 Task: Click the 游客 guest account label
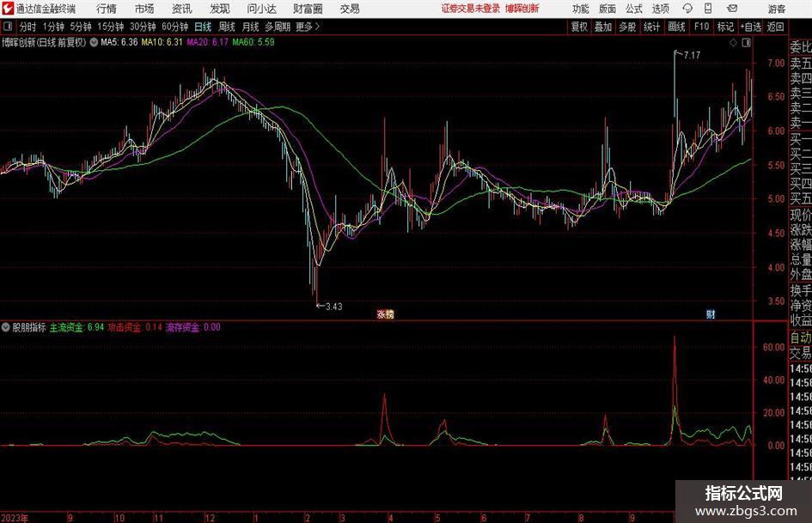tap(776, 9)
